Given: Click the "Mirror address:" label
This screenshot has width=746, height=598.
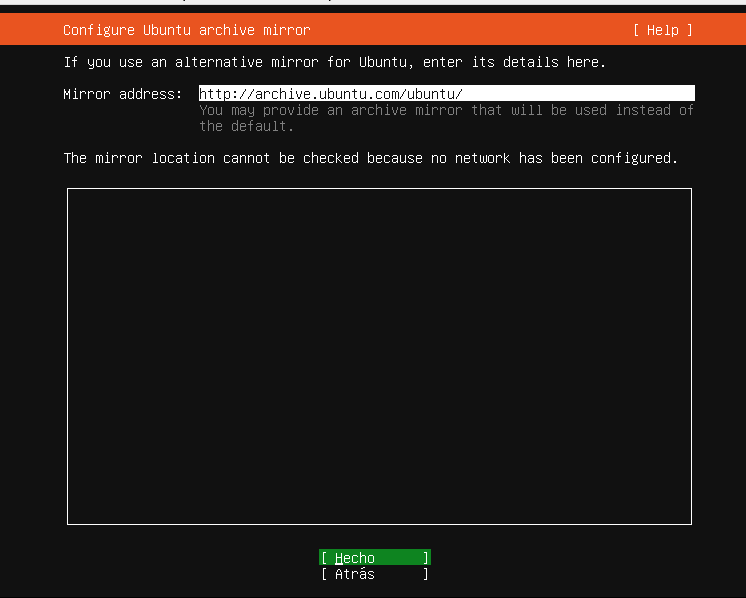Looking at the screenshot, I should [x=122, y=94].
